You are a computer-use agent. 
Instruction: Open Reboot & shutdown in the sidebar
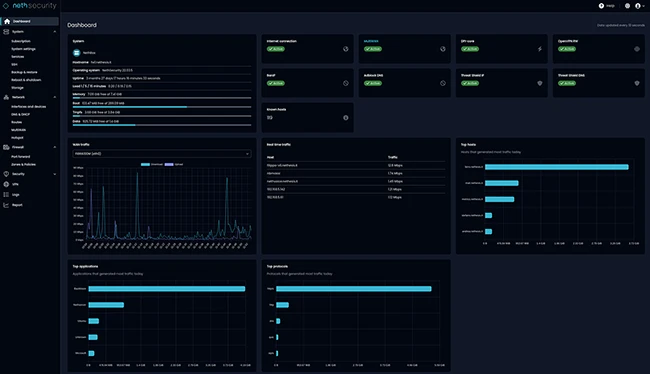point(26,80)
